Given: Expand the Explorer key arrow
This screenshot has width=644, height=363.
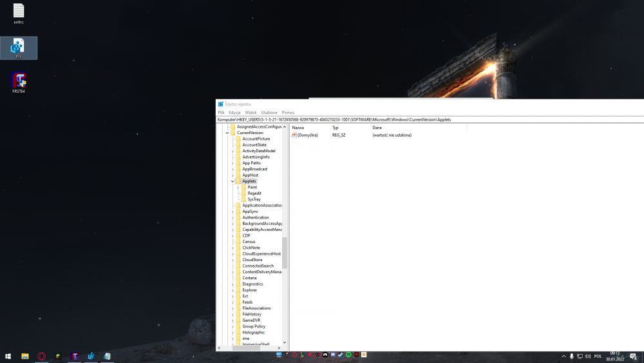Looking at the screenshot, I should [232, 290].
